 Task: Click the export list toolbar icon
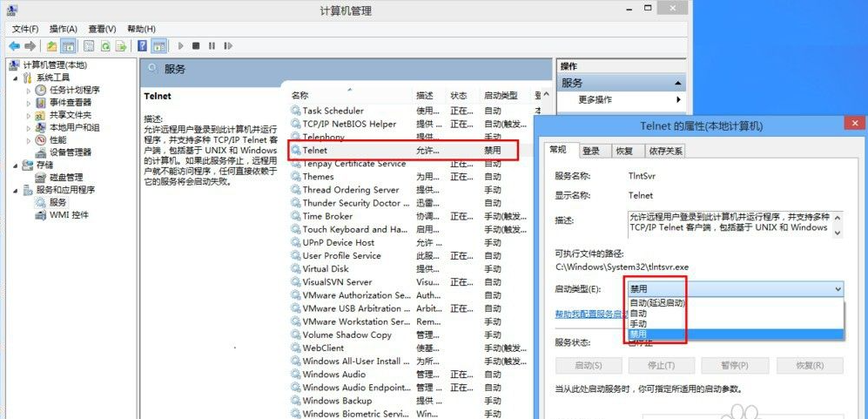coord(122,45)
